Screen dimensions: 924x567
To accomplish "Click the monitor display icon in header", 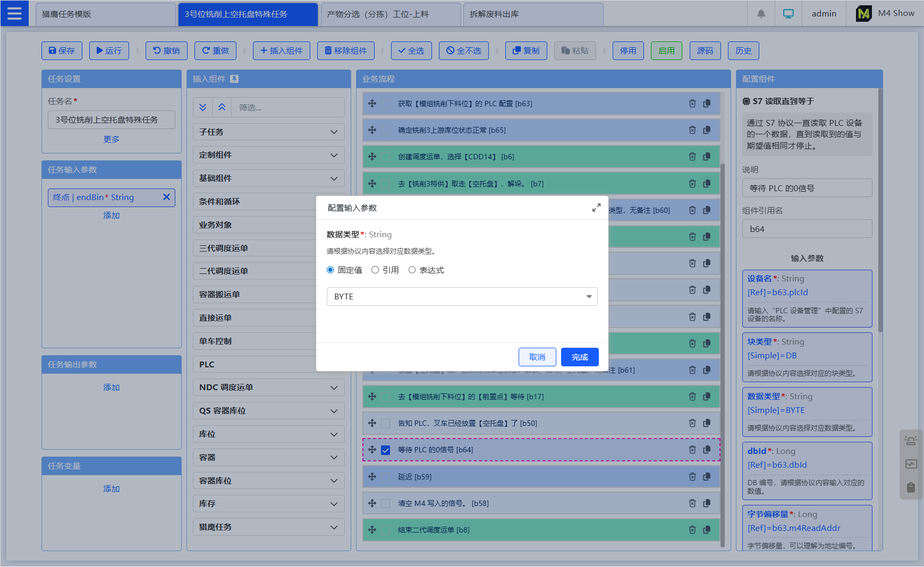I will pos(788,14).
